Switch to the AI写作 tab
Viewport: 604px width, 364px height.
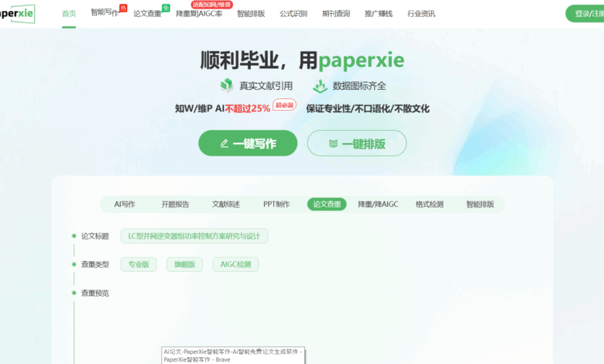(x=125, y=204)
